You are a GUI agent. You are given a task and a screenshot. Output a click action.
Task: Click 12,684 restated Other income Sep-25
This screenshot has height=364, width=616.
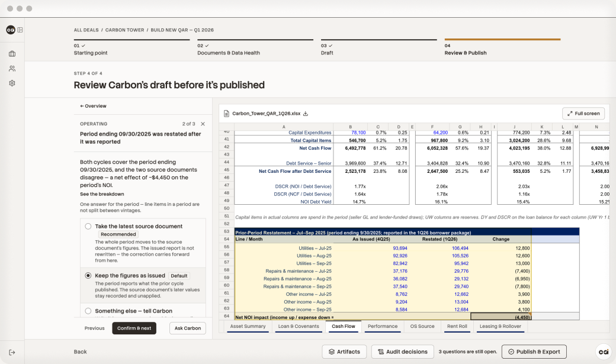461,310
